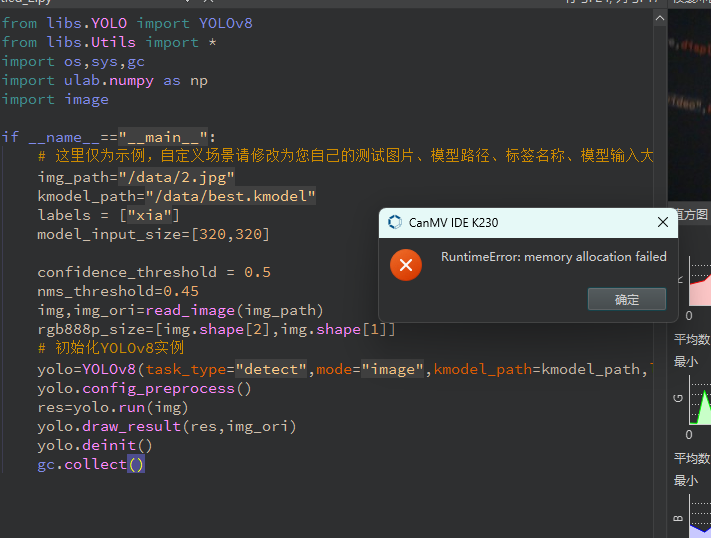Screen dimensions: 711x538
Task: Click the CanMV logo in dialog title
Action: pyautogui.click(x=395, y=222)
